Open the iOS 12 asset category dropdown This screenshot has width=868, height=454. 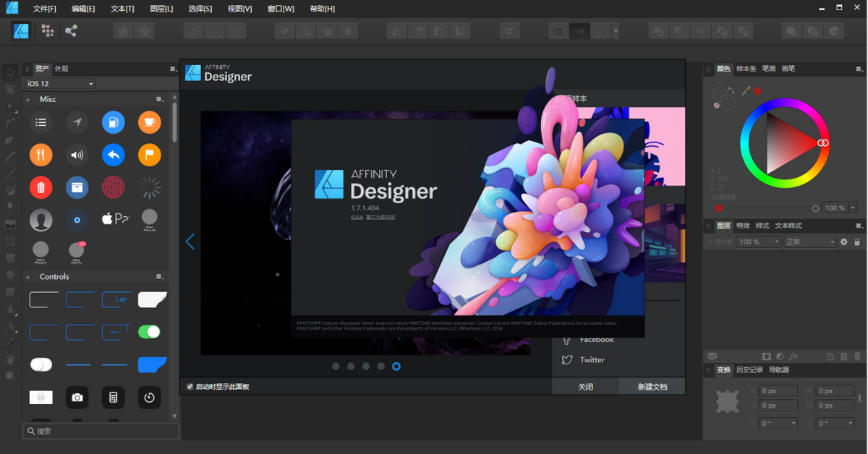pyautogui.click(x=60, y=84)
